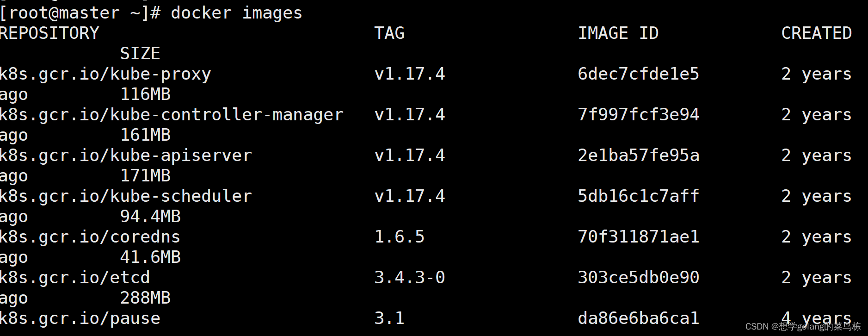
Task: Click the k8s.gcr.io/coredns repository name
Action: (90, 237)
